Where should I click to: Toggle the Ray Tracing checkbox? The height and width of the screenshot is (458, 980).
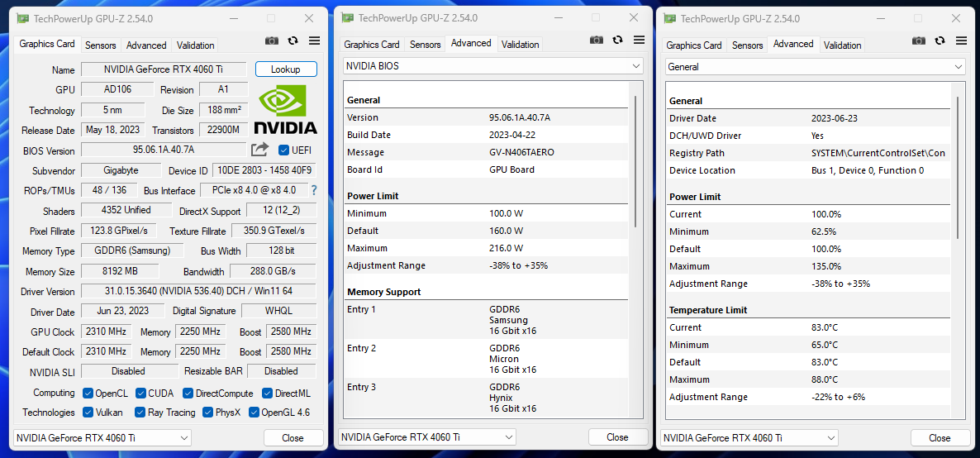(140, 413)
